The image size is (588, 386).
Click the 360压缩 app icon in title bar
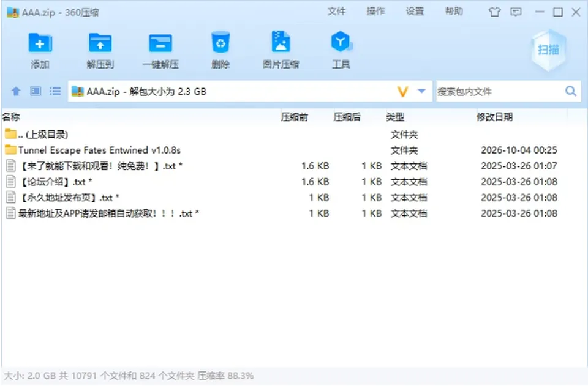[x=13, y=12]
